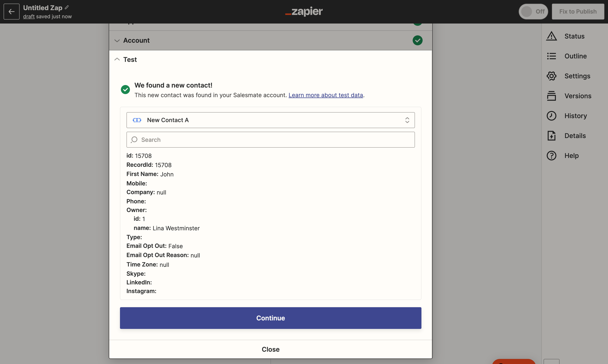Image resolution: width=608 pixels, height=364 pixels.
Task: Open the Outline panel
Action: tap(575, 56)
